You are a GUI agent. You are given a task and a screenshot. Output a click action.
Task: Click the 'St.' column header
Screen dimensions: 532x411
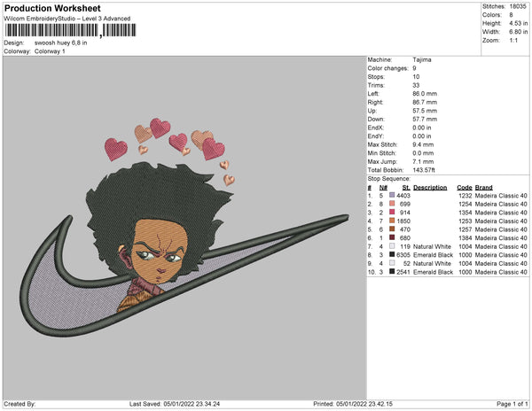pyautogui.click(x=406, y=188)
